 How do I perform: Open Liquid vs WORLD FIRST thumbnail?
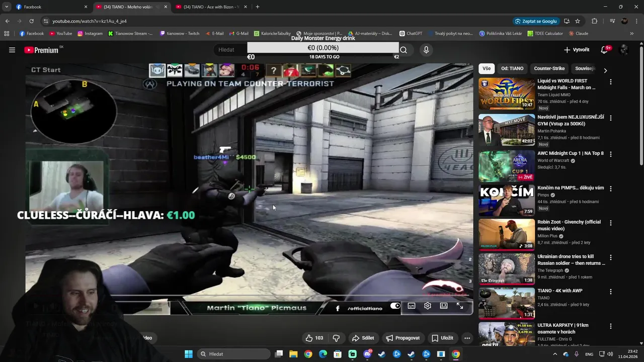507,94
